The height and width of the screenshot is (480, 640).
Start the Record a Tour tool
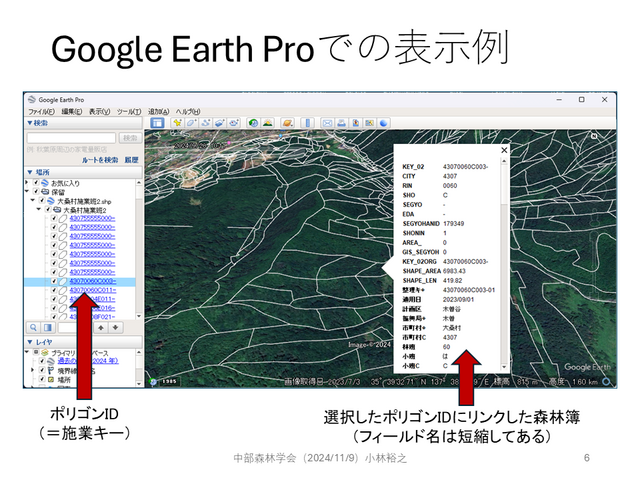tap(233, 123)
